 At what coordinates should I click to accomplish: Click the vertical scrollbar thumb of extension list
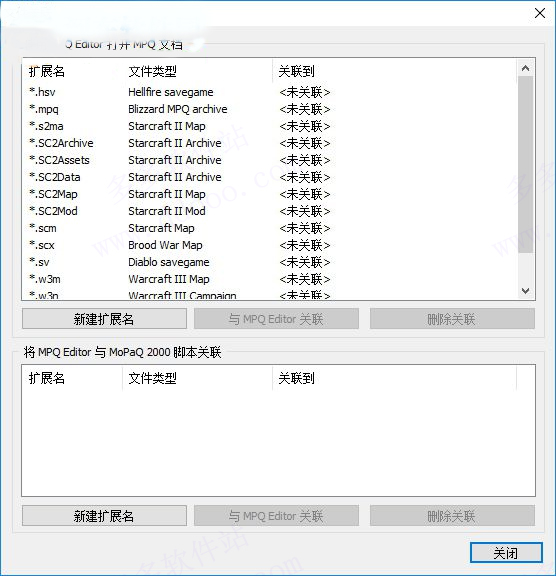pos(526,164)
